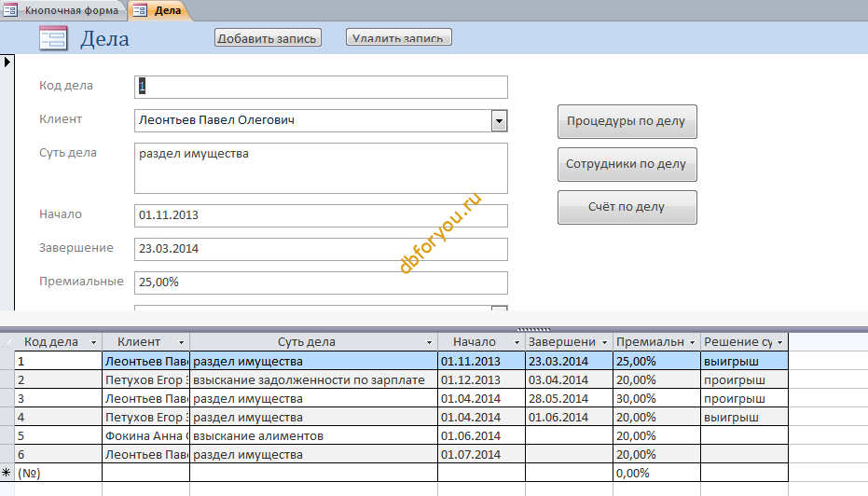Click cell взыскание задолженности по зарплате
This screenshot has height=496, width=868.
[314, 379]
